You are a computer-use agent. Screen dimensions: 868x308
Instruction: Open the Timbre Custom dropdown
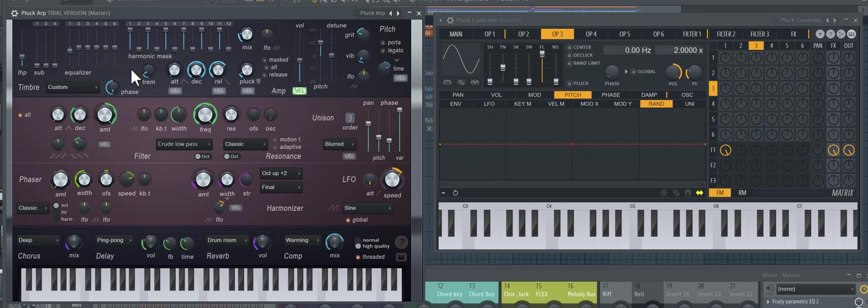tap(72, 87)
